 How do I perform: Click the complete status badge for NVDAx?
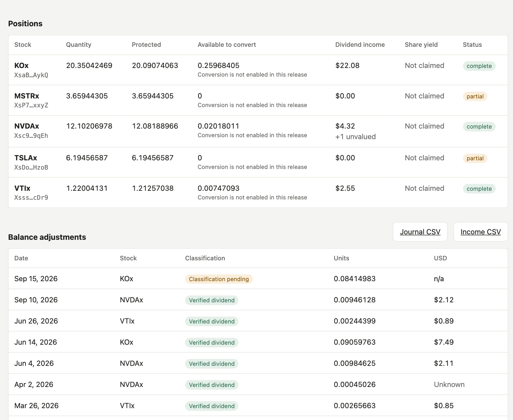(479, 127)
